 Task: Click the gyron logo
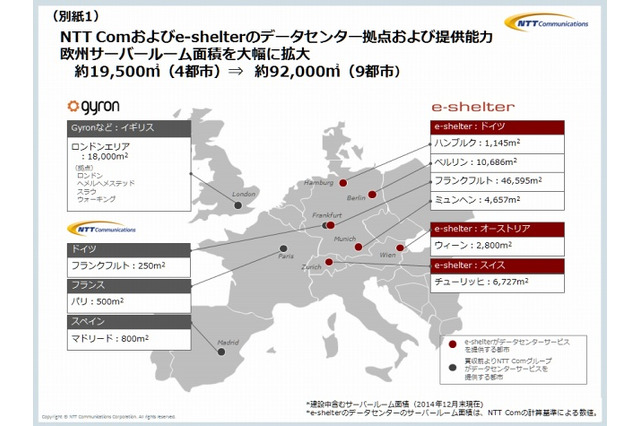(93, 107)
